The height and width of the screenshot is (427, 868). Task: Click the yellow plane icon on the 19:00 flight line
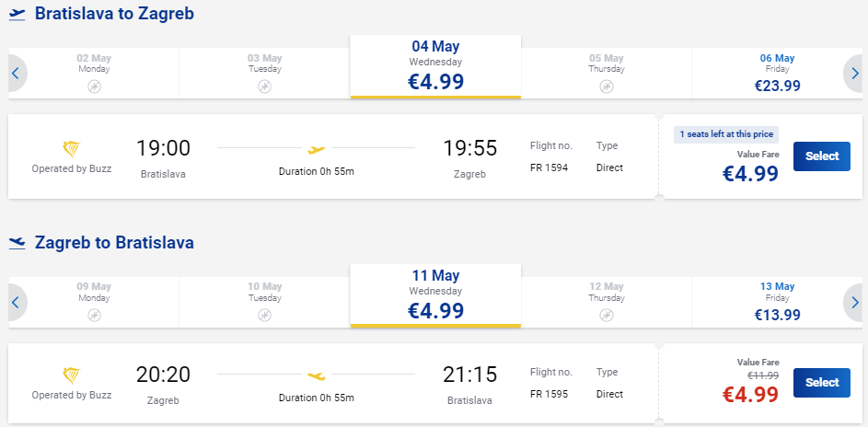(316, 149)
